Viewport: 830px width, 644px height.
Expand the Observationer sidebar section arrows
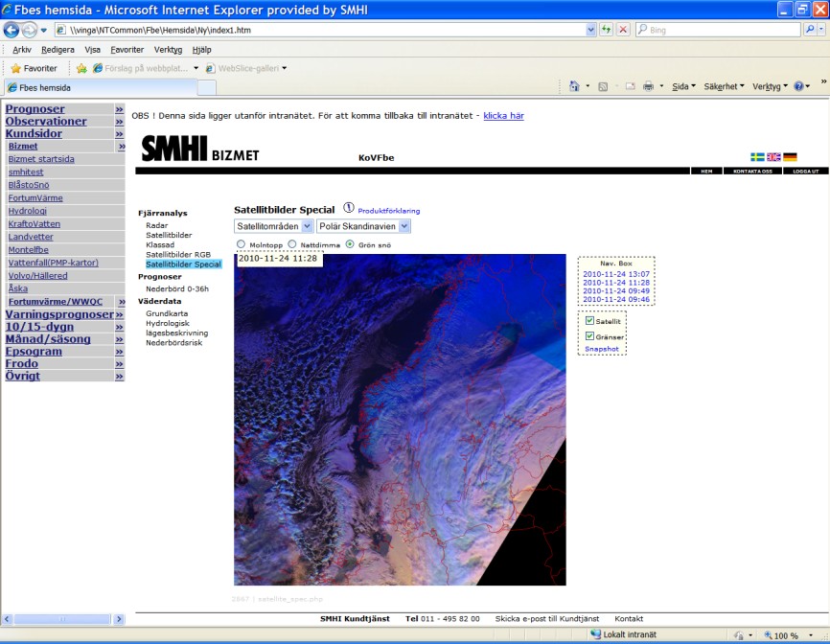(x=119, y=122)
